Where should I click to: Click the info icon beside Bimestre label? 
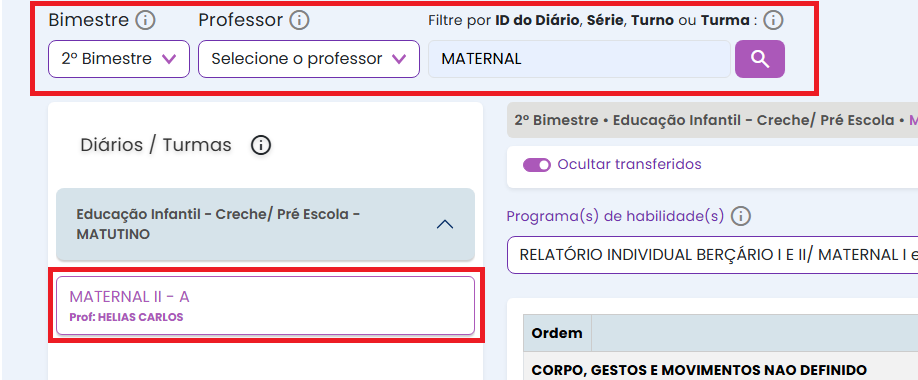point(145,20)
